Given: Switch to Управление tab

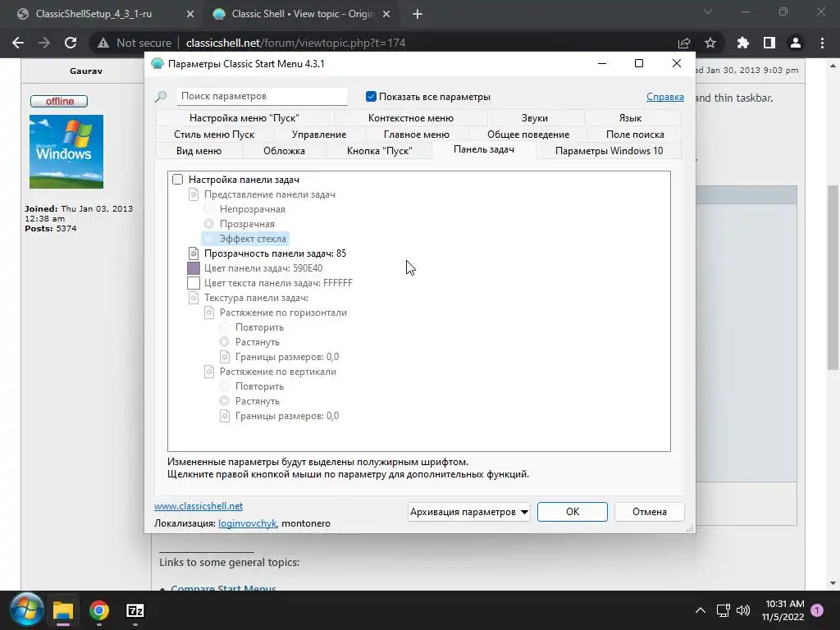Looking at the screenshot, I should tap(319, 135).
